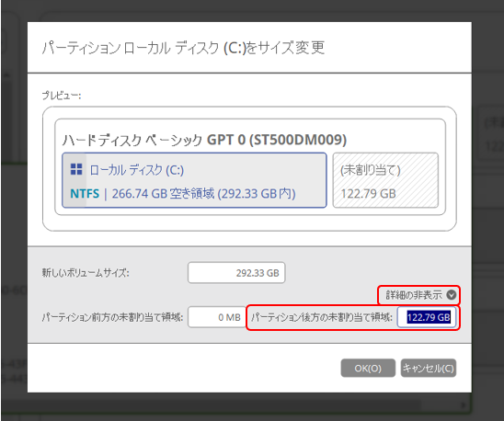Click the Windows logo icon on Local Disk (C:)
The image size is (504, 421).
coord(76,169)
